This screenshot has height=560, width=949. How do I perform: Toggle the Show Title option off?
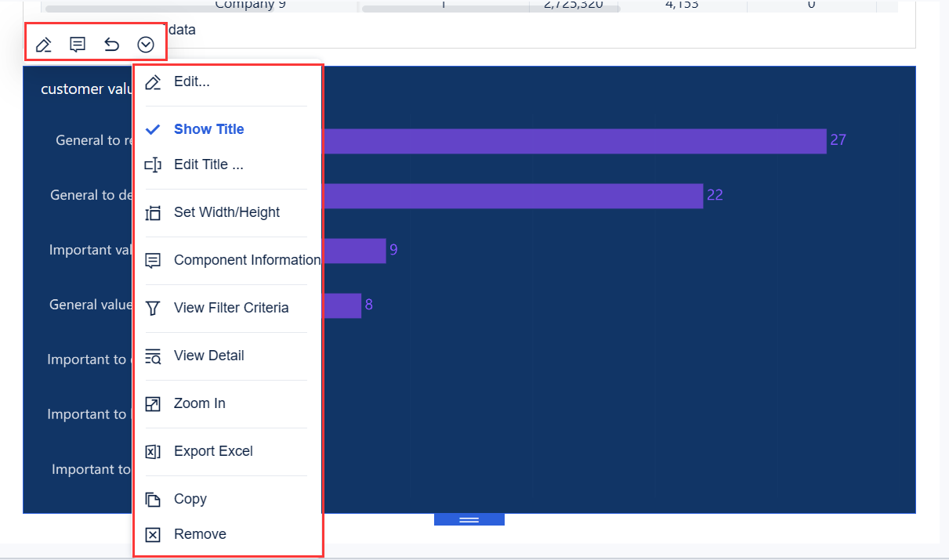[208, 128]
